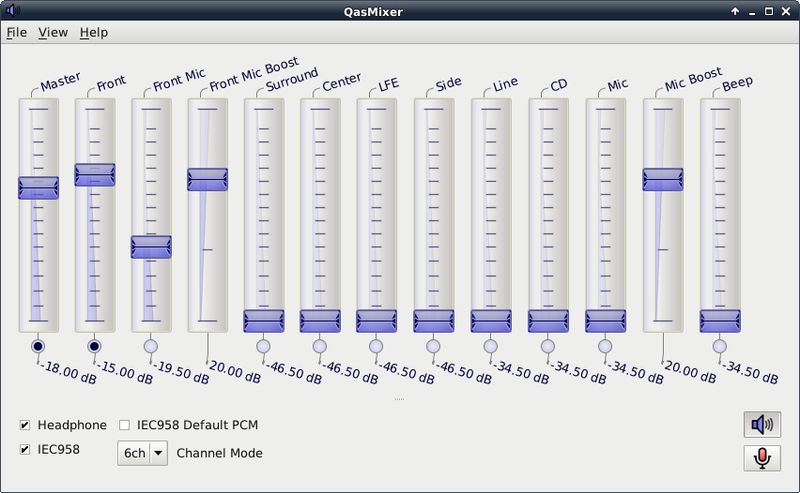Click the Mic Boost slider handle

[x=663, y=180]
